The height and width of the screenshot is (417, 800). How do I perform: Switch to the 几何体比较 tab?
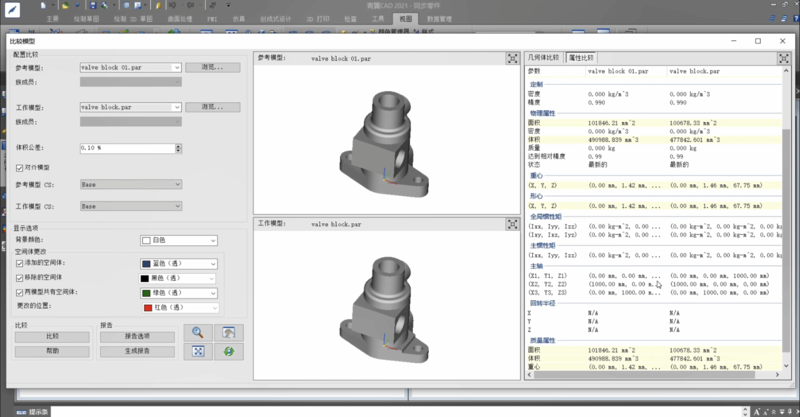544,58
